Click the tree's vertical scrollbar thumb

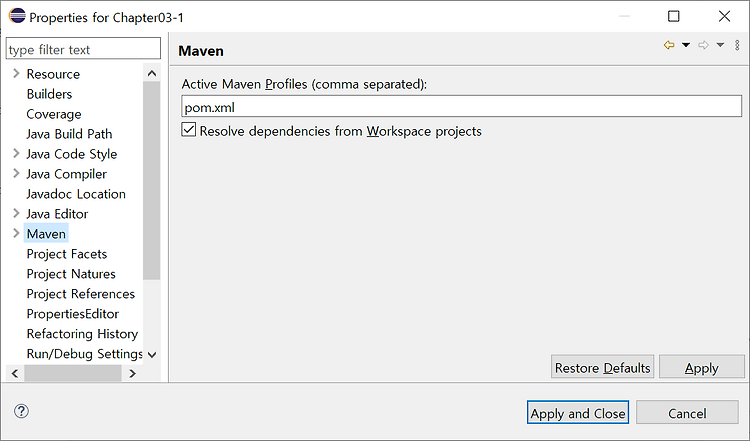click(x=152, y=181)
